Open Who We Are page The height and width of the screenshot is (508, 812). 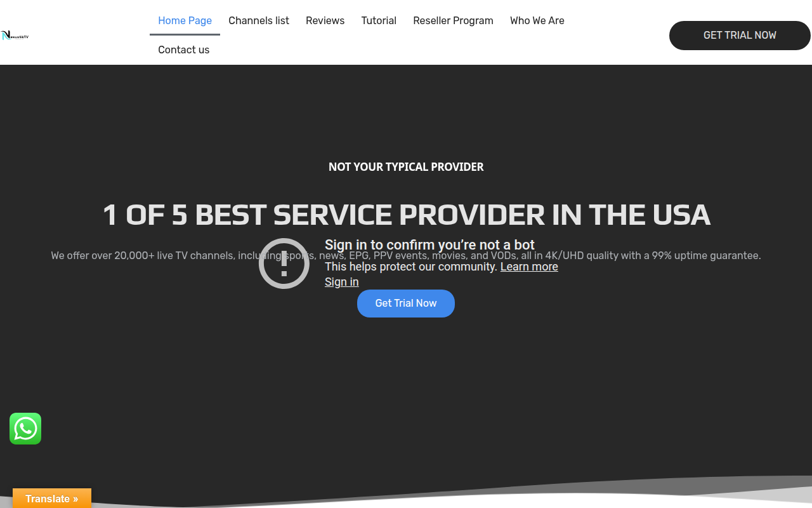(537, 20)
